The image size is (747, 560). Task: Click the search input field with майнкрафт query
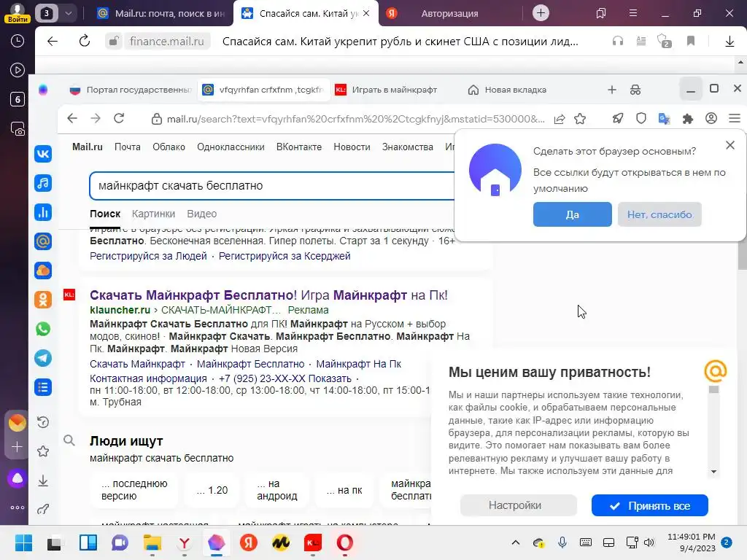pyautogui.click(x=271, y=186)
